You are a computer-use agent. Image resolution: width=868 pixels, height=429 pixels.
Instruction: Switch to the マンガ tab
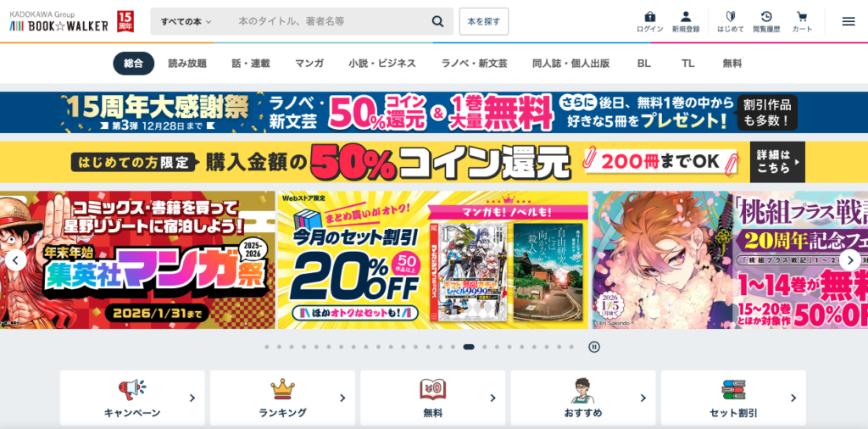[309, 63]
